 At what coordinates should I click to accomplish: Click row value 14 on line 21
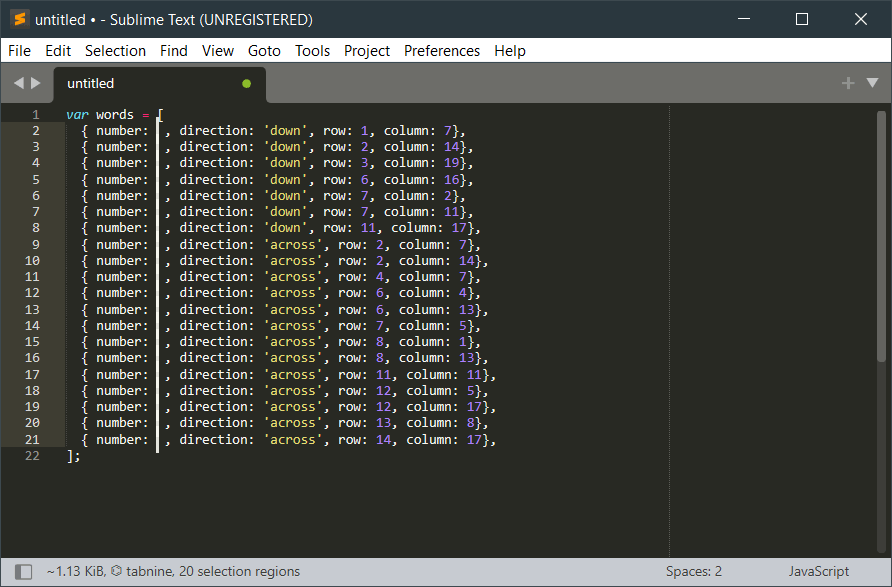(383, 440)
